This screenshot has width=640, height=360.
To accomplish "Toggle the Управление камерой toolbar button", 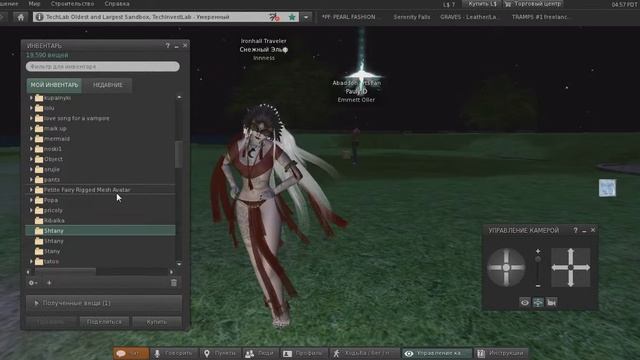I will (436, 353).
